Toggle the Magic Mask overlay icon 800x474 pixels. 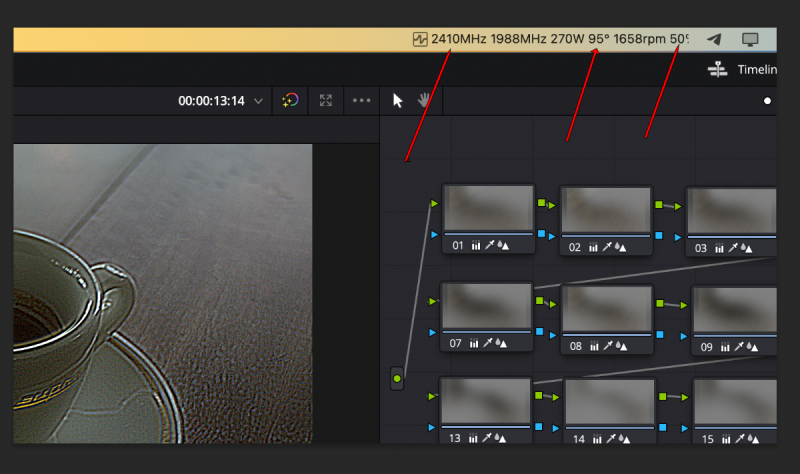coord(290,101)
